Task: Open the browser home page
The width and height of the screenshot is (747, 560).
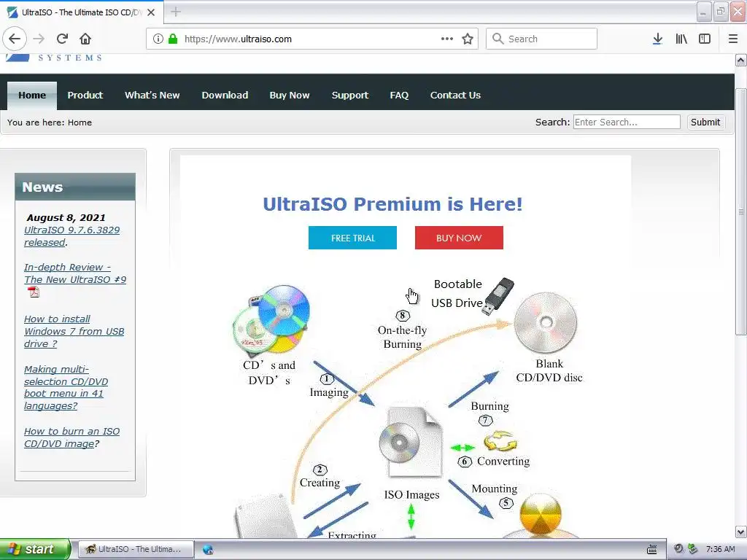Action: [x=85, y=39]
